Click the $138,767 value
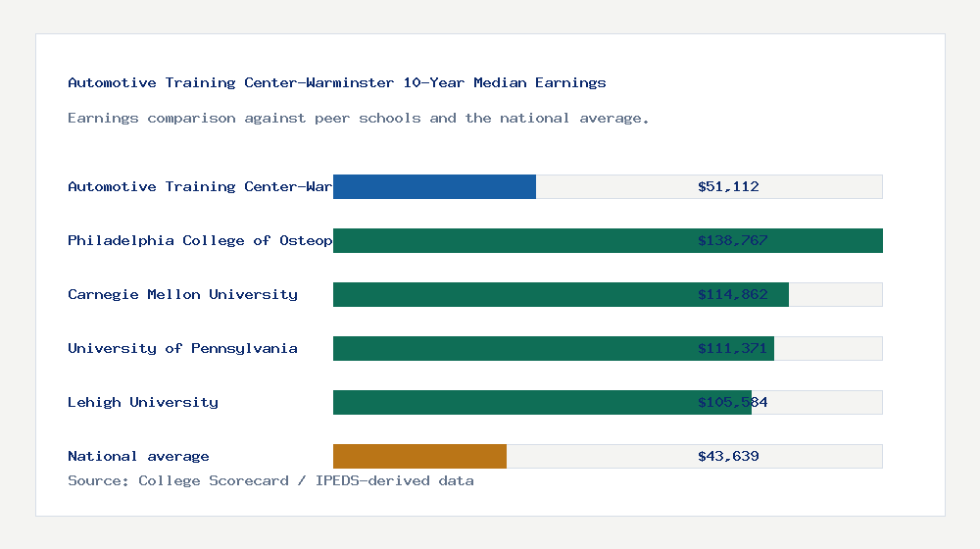The image size is (980, 549). pos(732,241)
